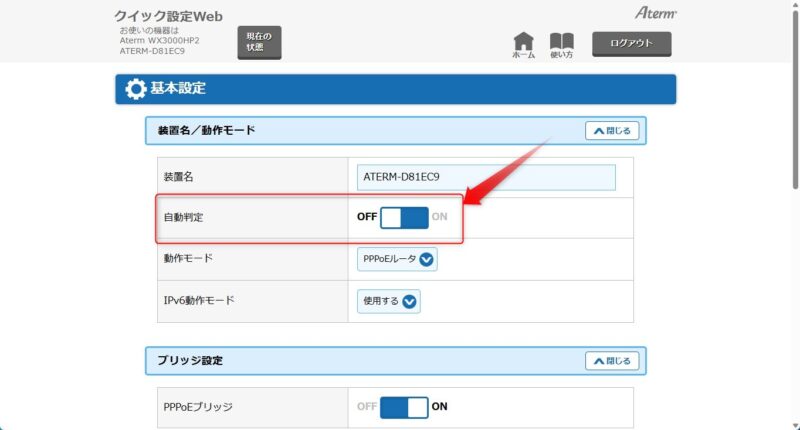Click the scrollbar up arrow
This screenshot has height=430, width=800.
(x=793, y=6)
